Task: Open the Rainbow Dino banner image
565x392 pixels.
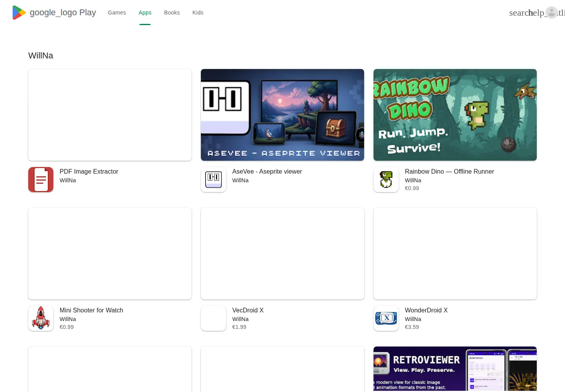Action: click(455, 115)
